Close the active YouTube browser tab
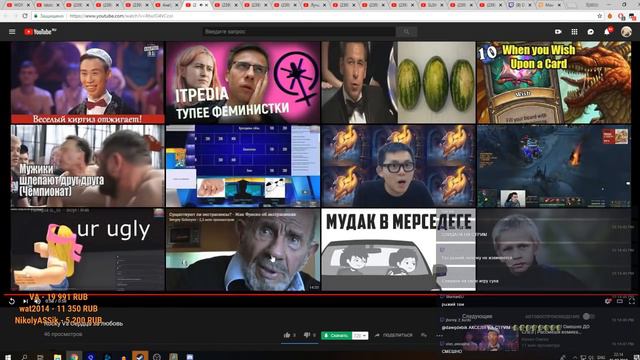This screenshot has height=360, width=640. (207, 5)
